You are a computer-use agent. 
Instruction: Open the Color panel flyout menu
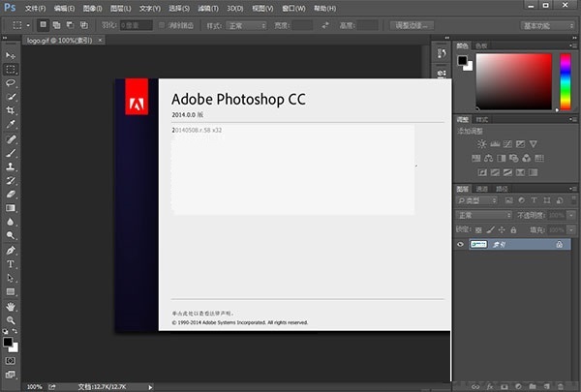tap(573, 45)
